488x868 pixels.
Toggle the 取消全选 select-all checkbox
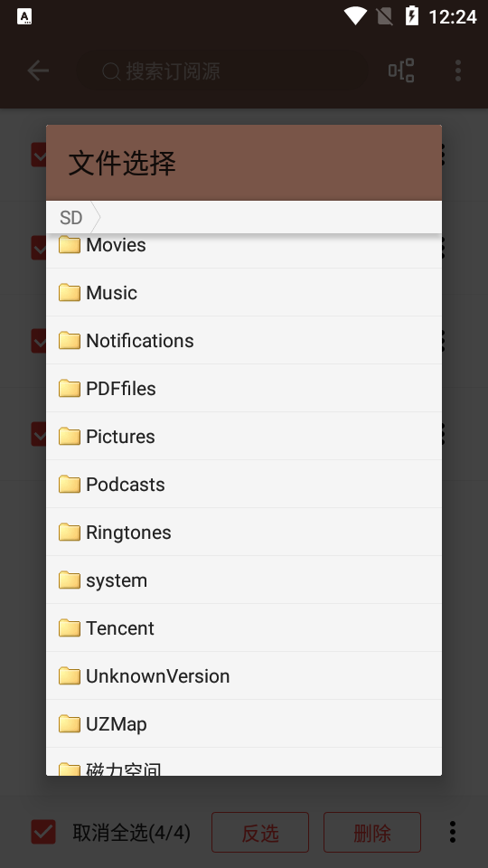tap(43, 832)
